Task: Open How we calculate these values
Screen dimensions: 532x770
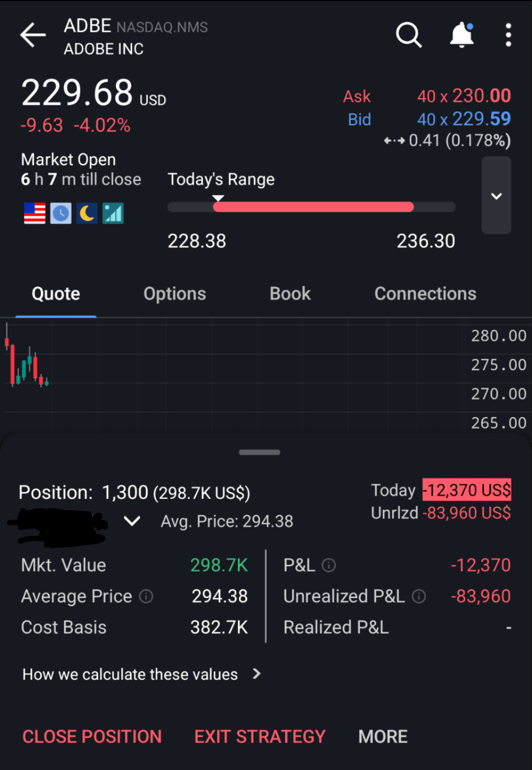Action: tap(141, 674)
